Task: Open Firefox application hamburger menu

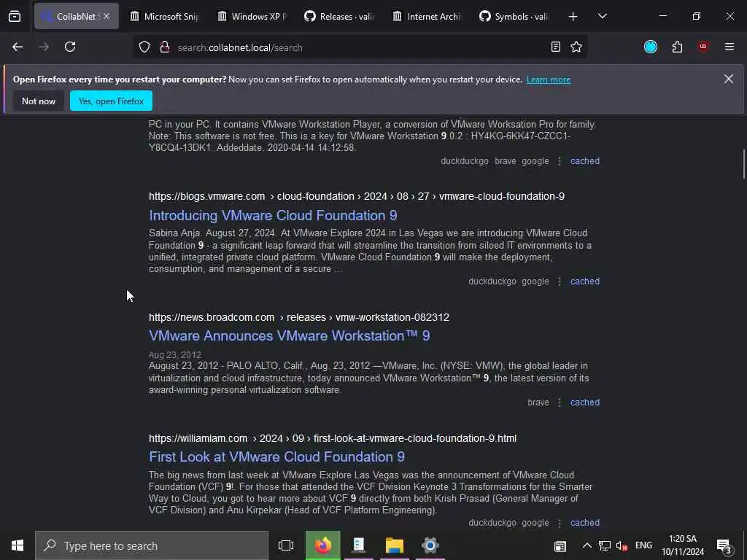Action: click(x=729, y=47)
